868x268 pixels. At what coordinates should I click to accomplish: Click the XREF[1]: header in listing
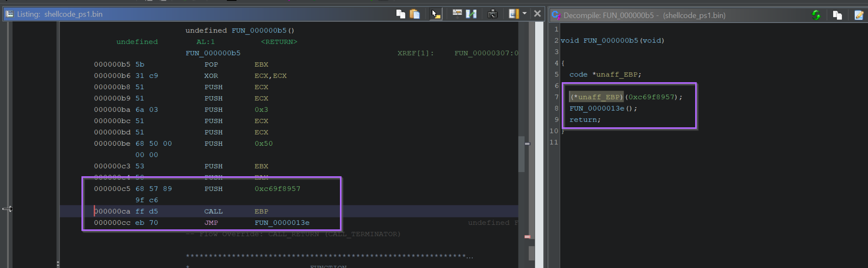pos(416,53)
